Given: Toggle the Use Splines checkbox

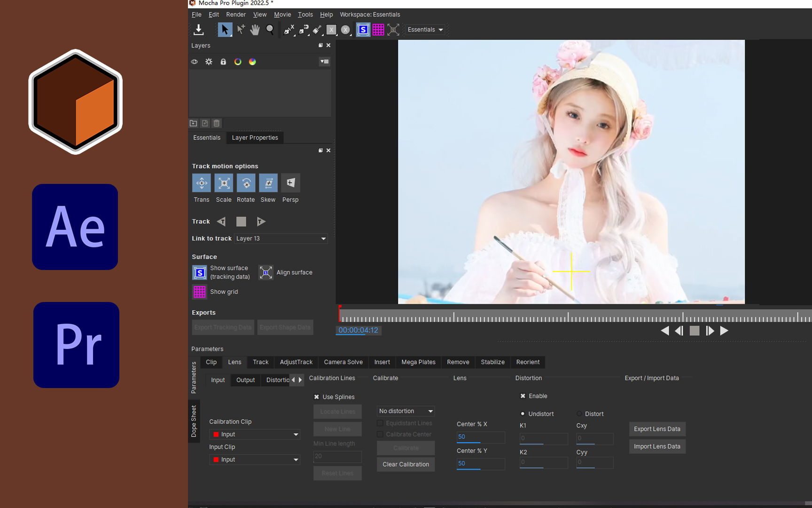Looking at the screenshot, I should [317, 397].
